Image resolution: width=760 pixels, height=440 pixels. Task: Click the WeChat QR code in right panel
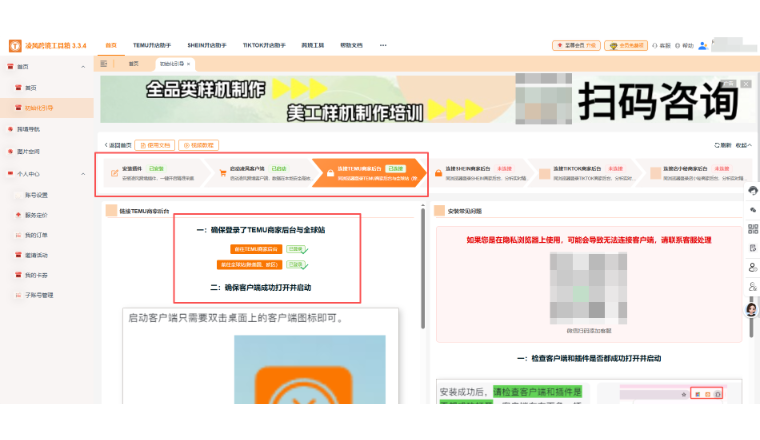[x=588, y=289]
